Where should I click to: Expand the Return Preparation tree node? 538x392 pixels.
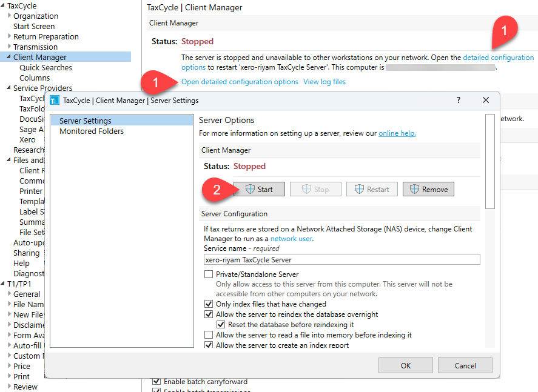[9, 36]
